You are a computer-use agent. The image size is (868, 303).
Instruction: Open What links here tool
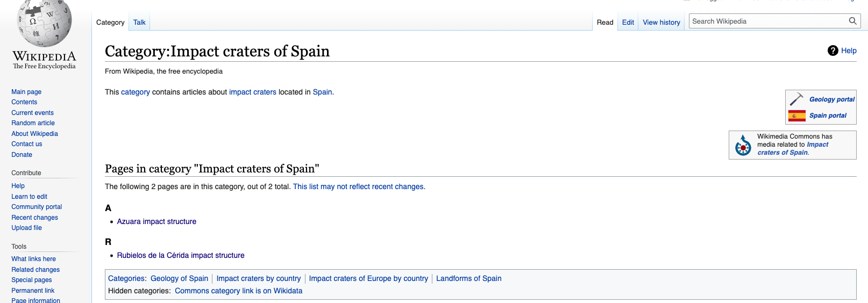33,259
